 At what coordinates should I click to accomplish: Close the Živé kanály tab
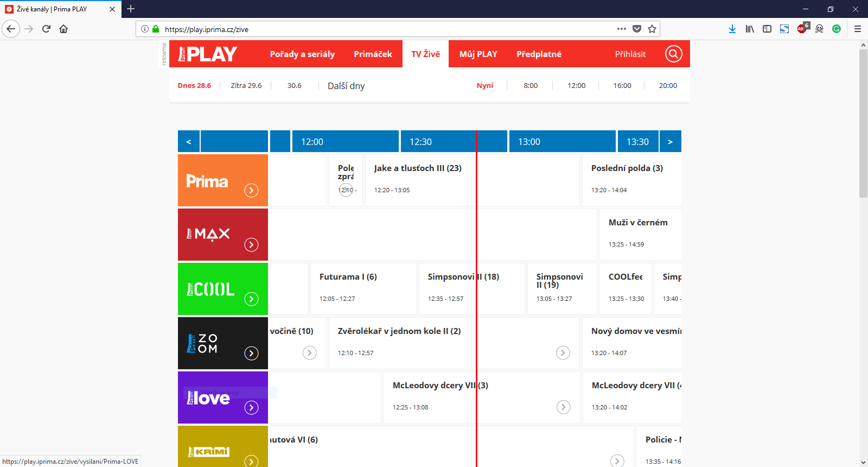(x=112, y=9)
